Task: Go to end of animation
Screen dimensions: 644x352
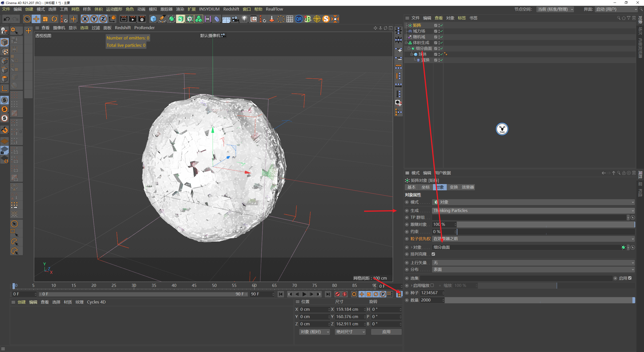Action: tap(328, 294)
